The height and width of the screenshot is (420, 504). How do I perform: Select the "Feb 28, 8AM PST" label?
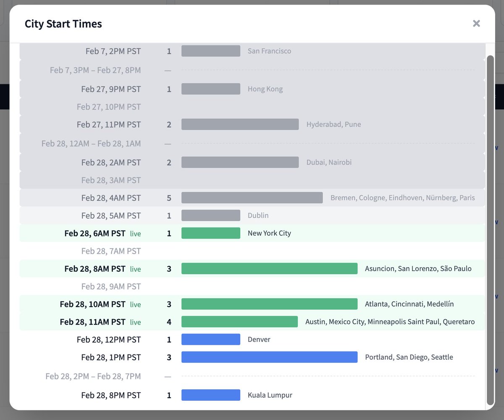point(95,268)
